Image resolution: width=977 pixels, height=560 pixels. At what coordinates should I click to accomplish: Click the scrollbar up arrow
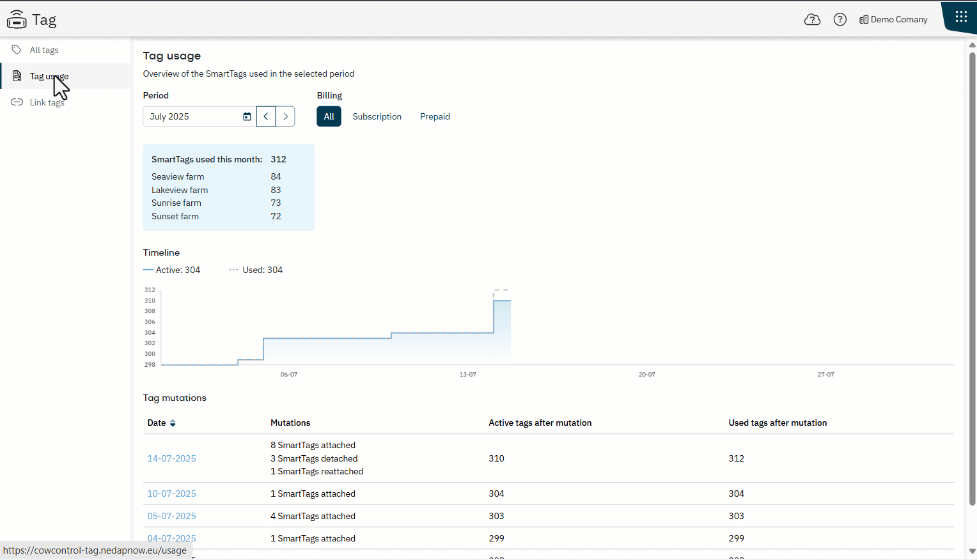[x=973, y=45]
